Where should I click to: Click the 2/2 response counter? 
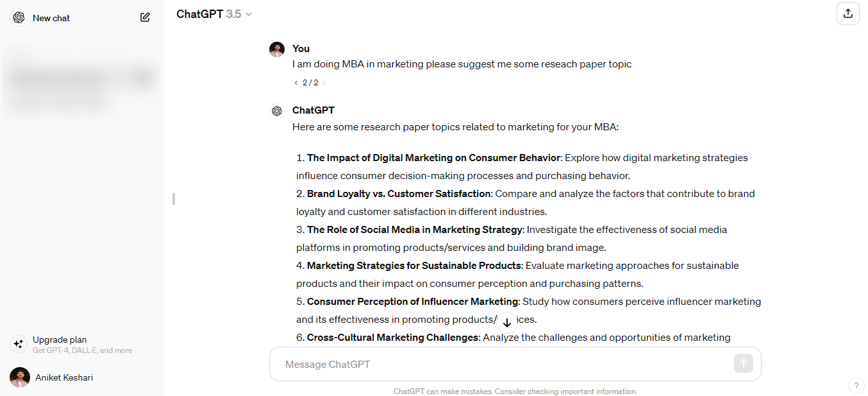pos(309,82)
